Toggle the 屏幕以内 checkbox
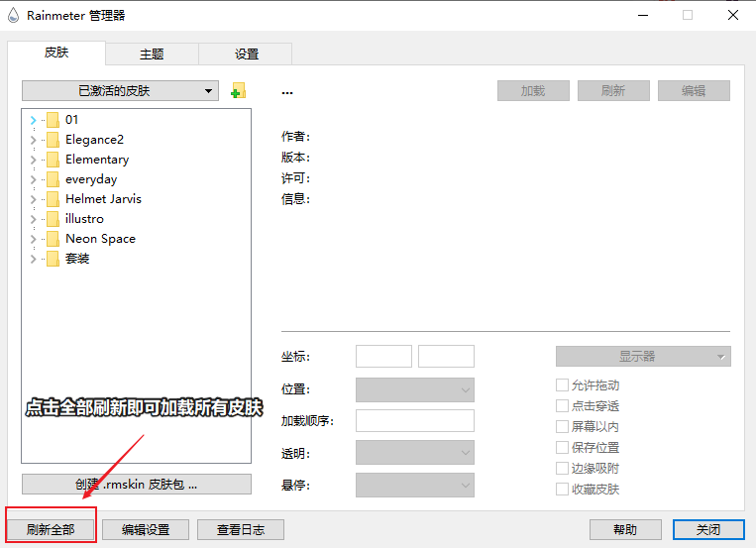The image size is (756, 548). 562,426
